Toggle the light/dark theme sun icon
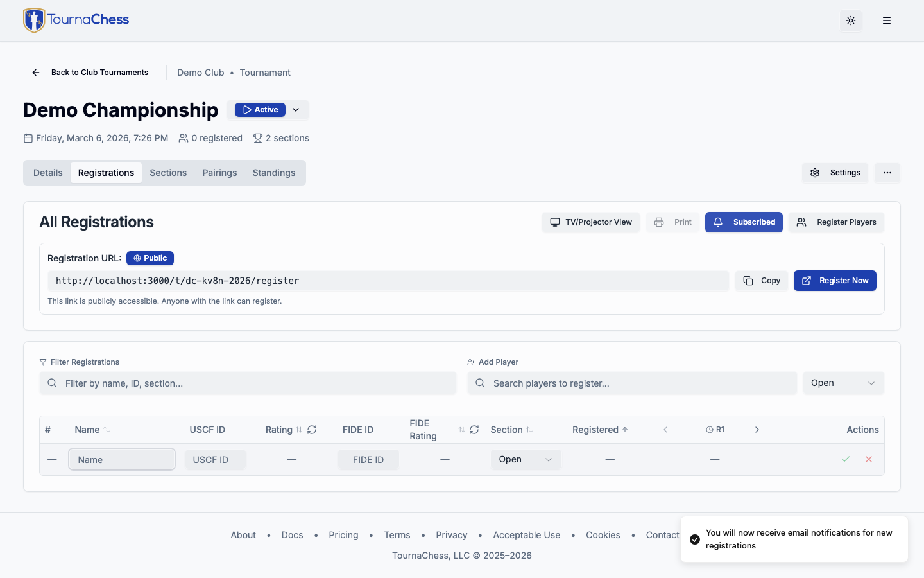Screen dimensions: 924x578 (x=851, y=21)
